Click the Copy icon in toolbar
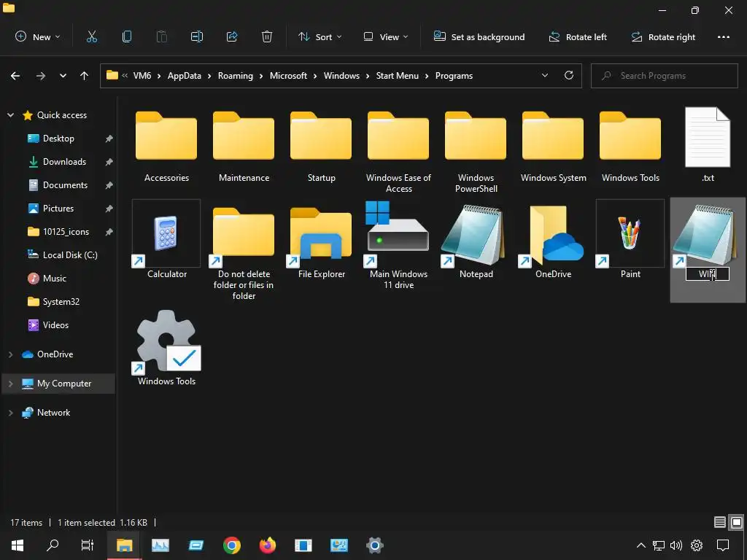This screenshot has height=560, width=747. click(127, 36)
